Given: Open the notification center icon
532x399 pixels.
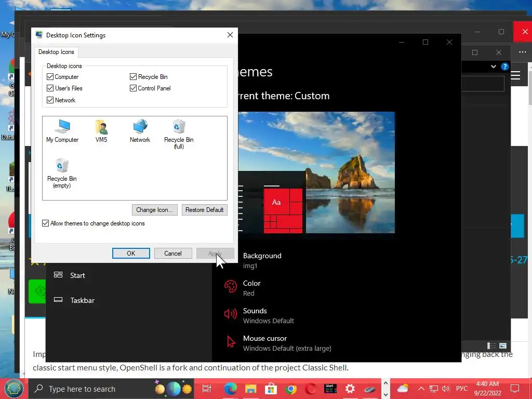Looking at the screenshot, I should (x=515, y=389).
